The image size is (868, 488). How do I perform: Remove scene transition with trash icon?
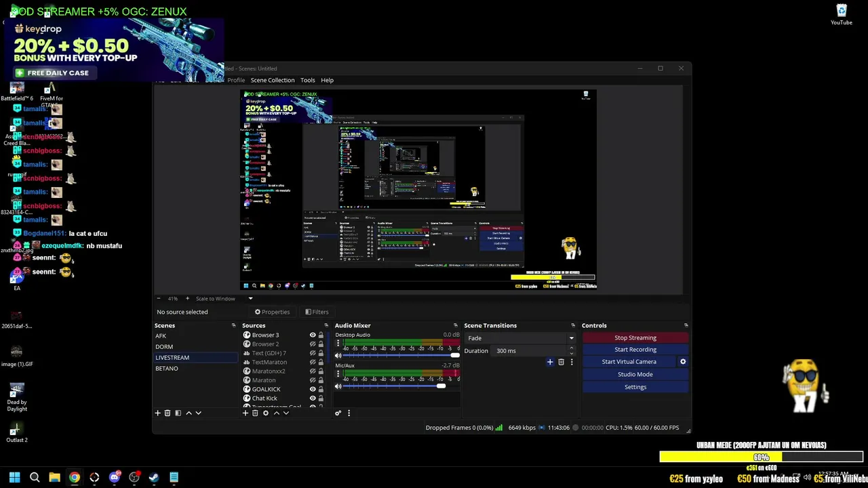point(561,362)
